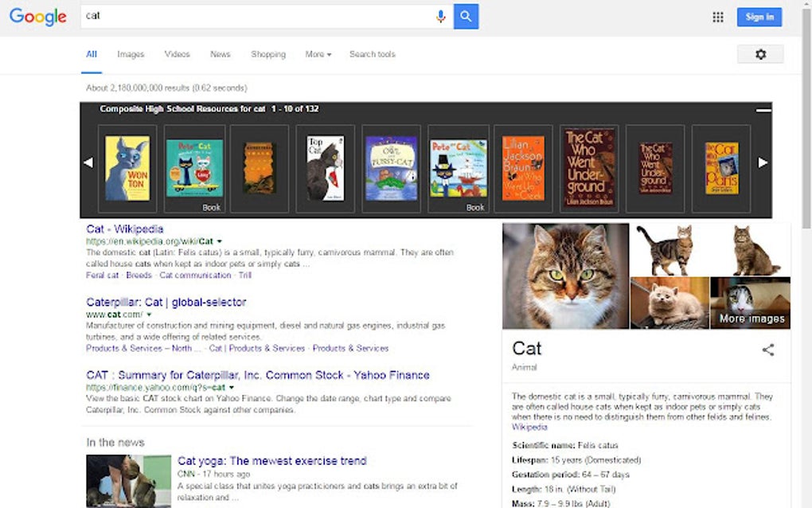Open the large Cat Who Went Underground cover

pyautogui.click(x=589, y=168)
